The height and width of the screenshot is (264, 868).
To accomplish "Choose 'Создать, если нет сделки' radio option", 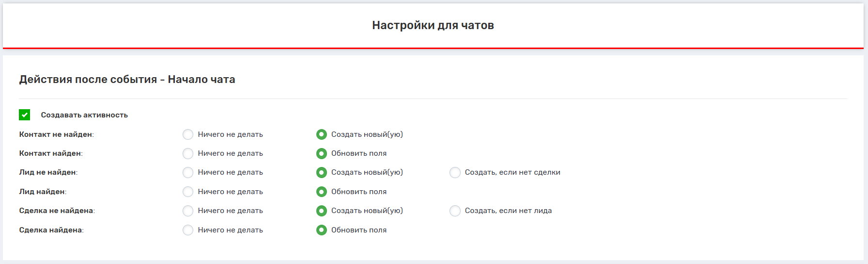I will pyautogui.click(x=455, y=172).
